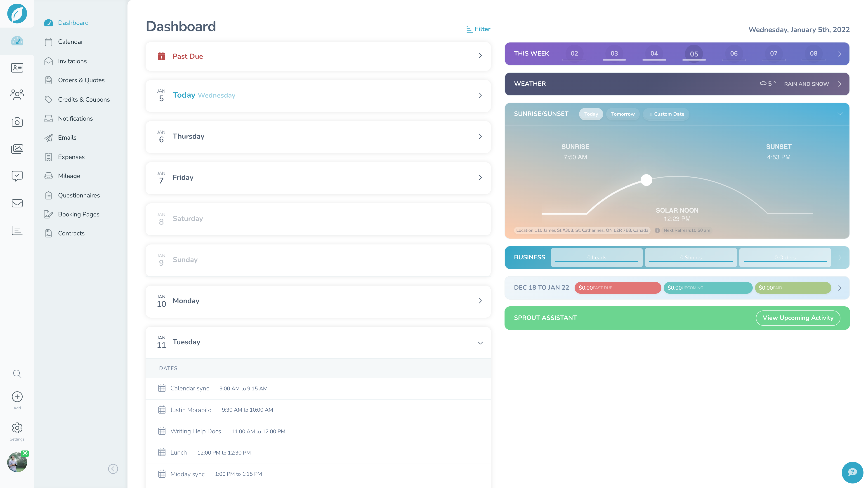Image resolution: width=868 pixels, height=488 pixels.
Task: Click the bar chart reports icon in left rail
Action: click(x=17, y=230)
